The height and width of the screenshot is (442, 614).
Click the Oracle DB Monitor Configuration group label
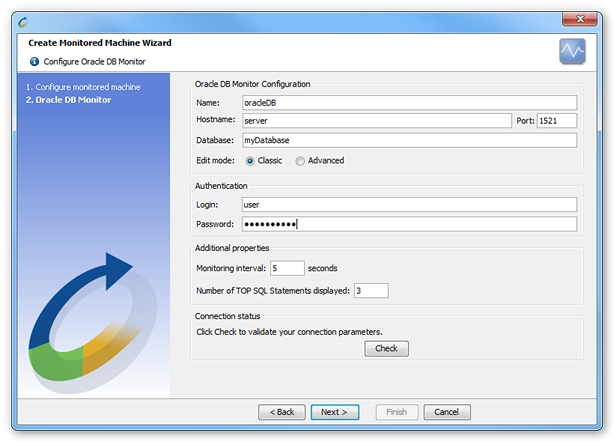tap(253, 84)
